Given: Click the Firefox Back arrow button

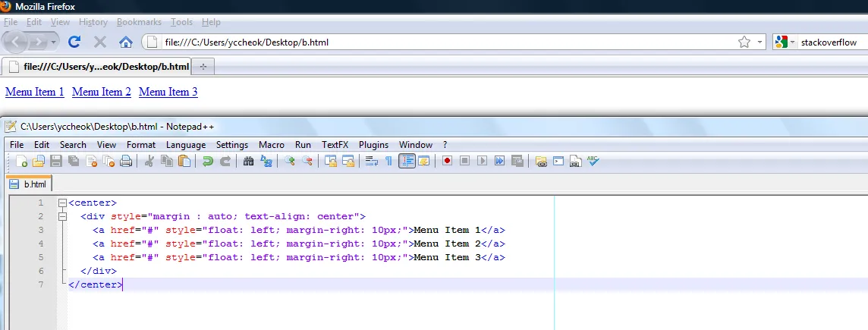Looking at the screenshot, I should click(x=15, y=42).
